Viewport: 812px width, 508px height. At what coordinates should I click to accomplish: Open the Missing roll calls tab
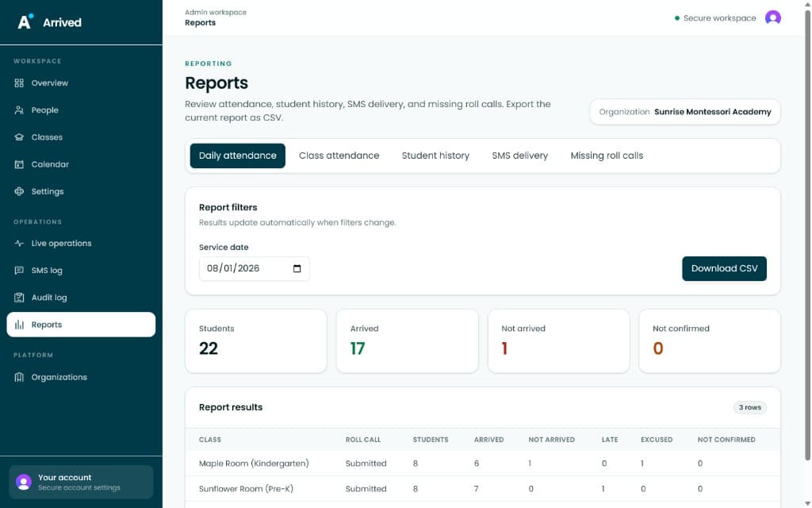[607, 156]
